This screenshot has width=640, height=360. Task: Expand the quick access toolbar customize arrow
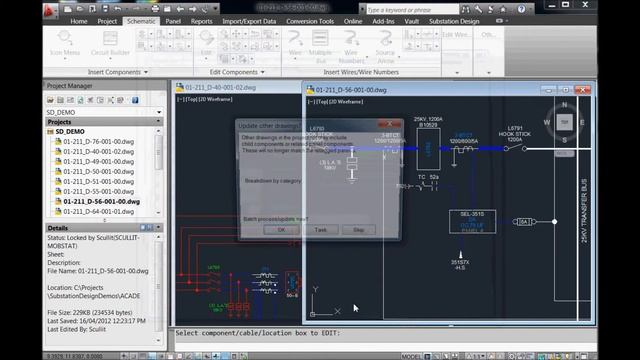point(215,9)
